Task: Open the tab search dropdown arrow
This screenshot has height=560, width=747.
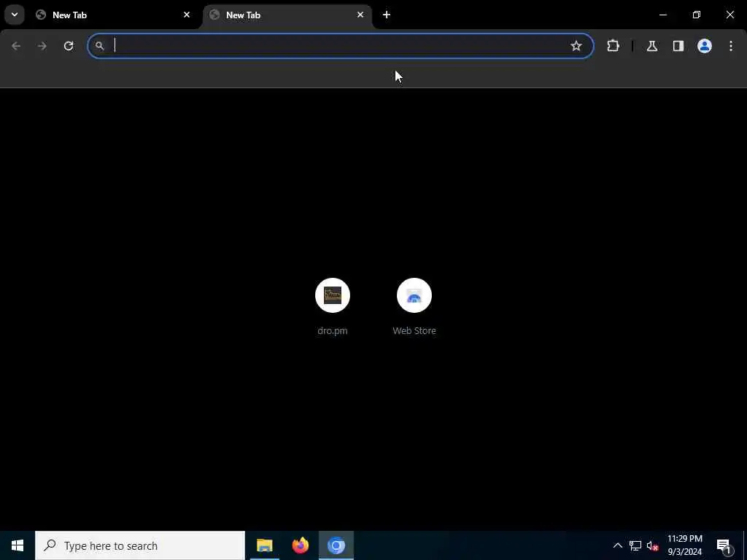Action: coord(15,15)
